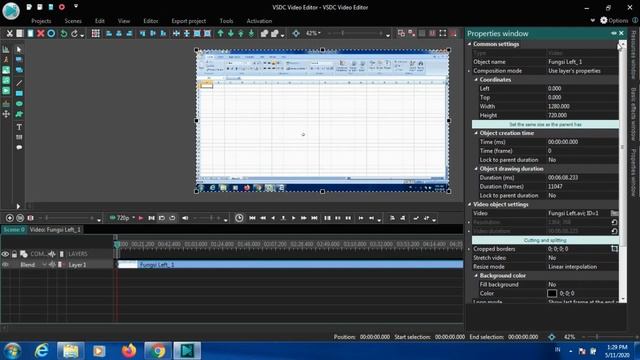This screenshot has height=360, width=640.
Task: Toggle the grid icon in the toolbar
Action: tap(96, 33)
